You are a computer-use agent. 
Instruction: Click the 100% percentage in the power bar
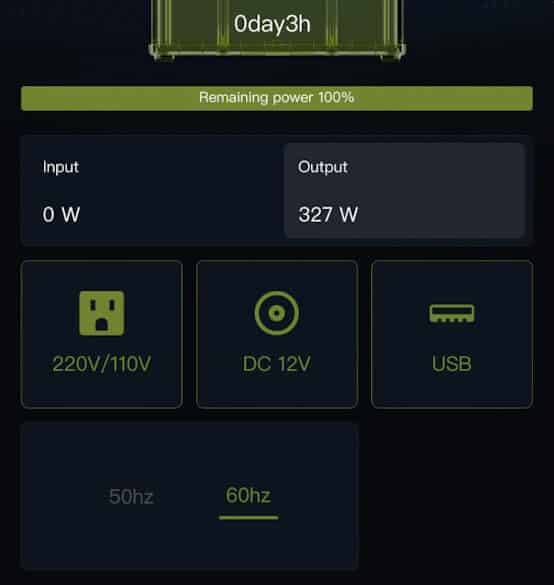tap(336, 97)
